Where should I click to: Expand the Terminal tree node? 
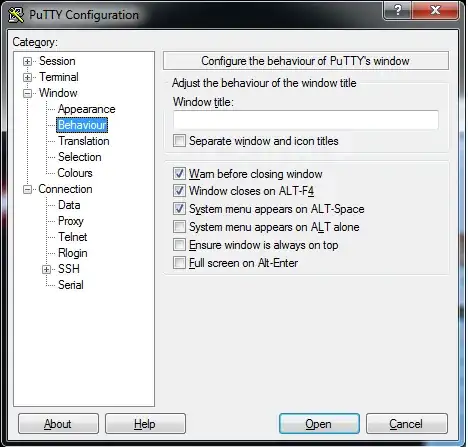coord(27,77)
